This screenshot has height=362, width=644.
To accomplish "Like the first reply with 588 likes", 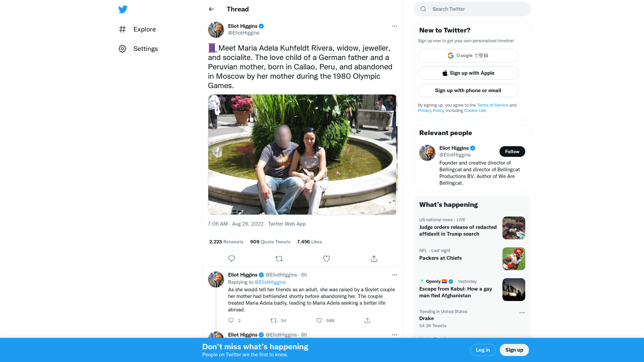I will pyautogui.click(x=319, y=320).
